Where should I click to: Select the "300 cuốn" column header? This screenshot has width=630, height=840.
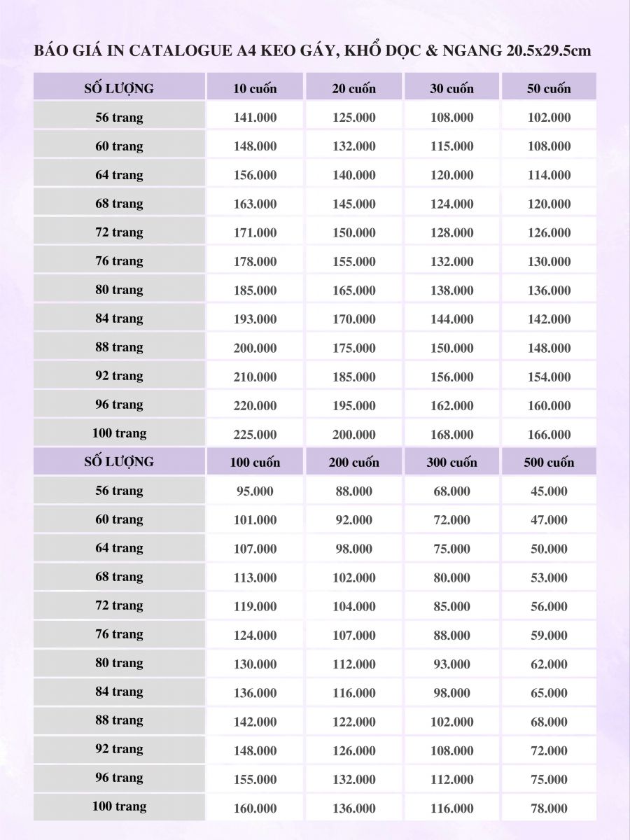click(x=451, y=462)
